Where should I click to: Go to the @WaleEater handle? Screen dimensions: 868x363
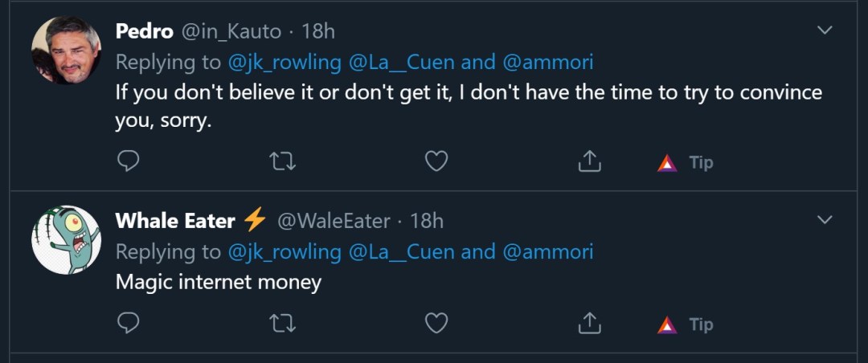[x=334, y=220]
